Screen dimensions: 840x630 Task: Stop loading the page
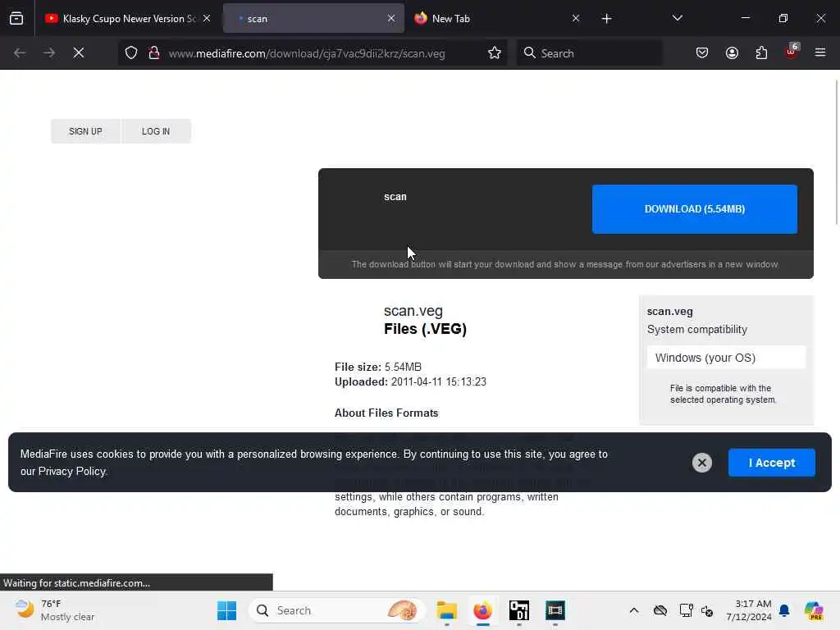click(79, 52)
